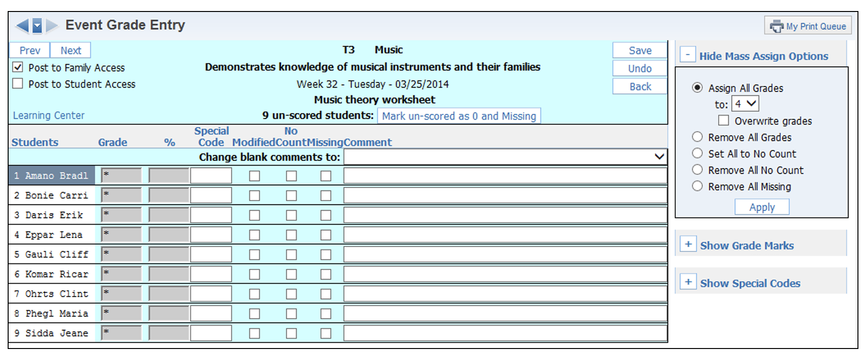Expand Show Special Codes plus icon
This screenshot has height=360, width=868.
[x=688, y=282]
